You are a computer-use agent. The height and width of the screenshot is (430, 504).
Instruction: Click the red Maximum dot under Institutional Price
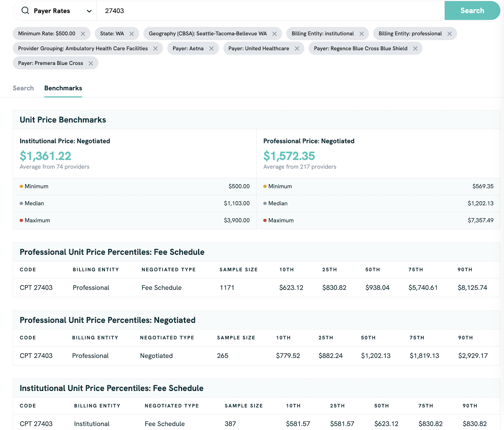21,220
